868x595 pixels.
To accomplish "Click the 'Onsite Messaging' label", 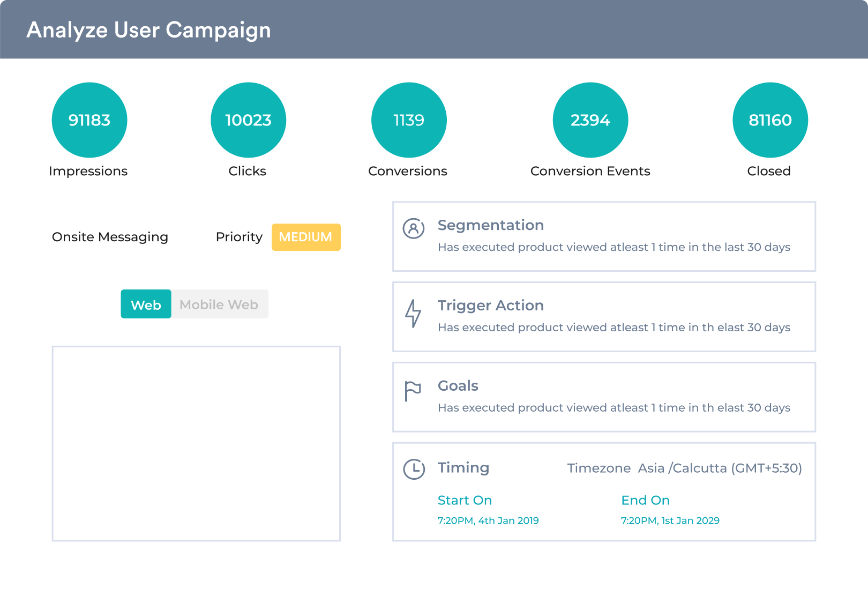I will point(110,237).
